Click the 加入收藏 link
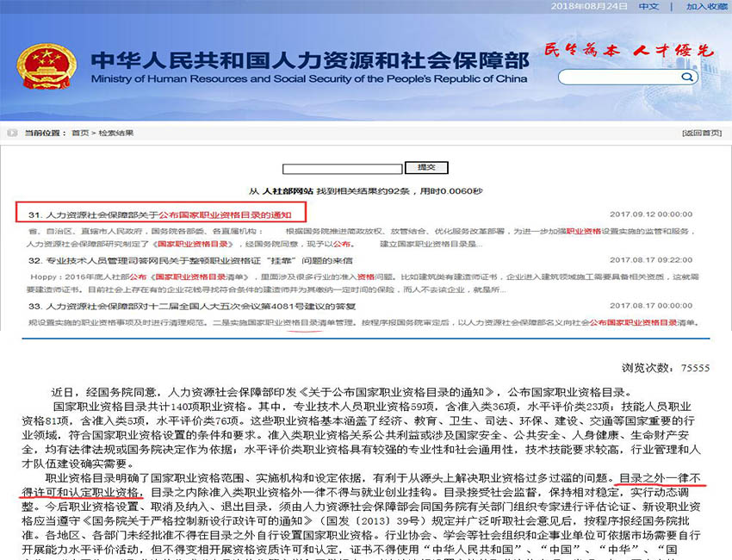732x560 pixels. 706,7
